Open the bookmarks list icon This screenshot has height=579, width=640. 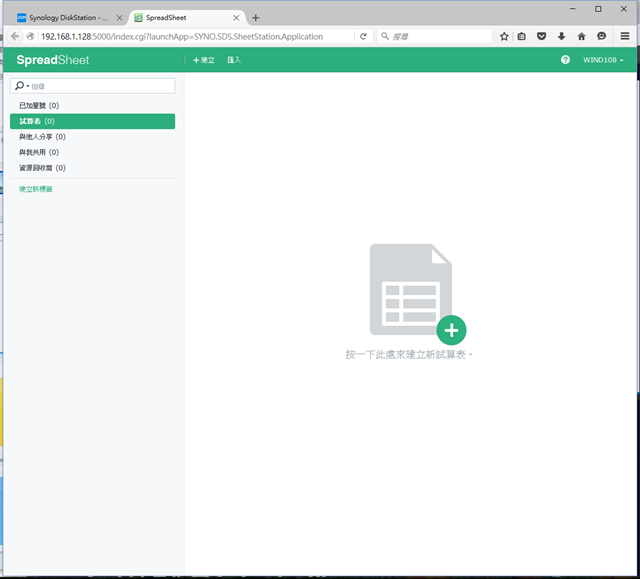tap(522, 36)
